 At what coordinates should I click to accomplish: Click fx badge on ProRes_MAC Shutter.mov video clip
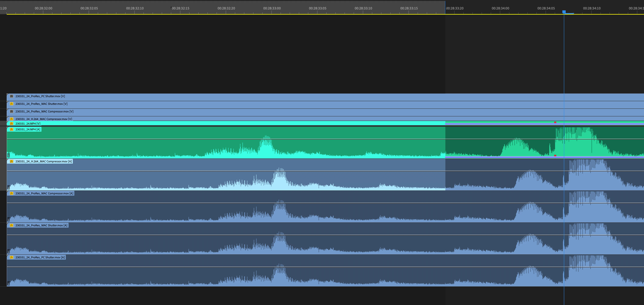[x=12, y=104]
